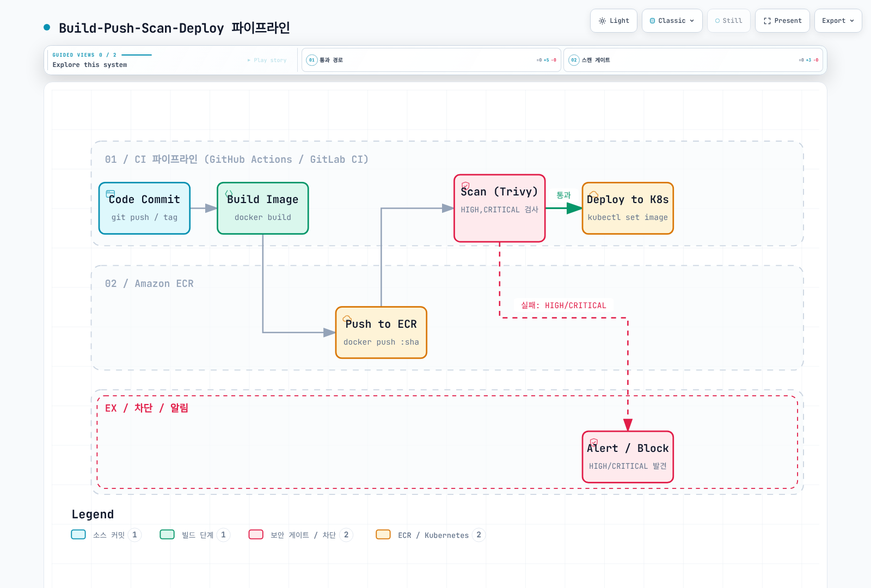Open the Export dropdown menu
This screenshot has width=871, height=588.
click(x=838, y=21)
